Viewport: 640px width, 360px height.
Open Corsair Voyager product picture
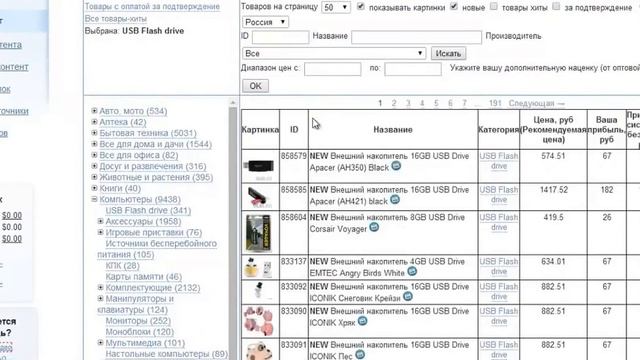(258, 233)
